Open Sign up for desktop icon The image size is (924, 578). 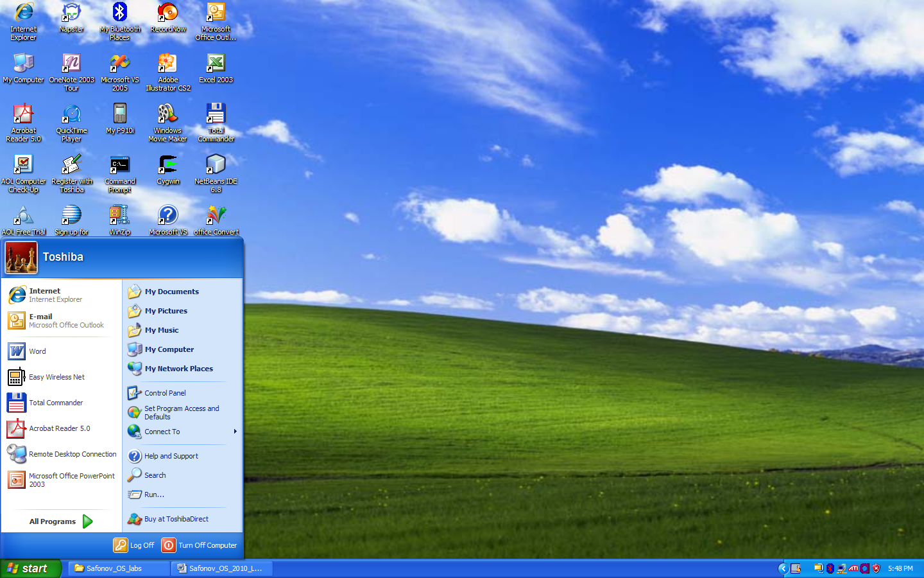(x=71, y=220)
